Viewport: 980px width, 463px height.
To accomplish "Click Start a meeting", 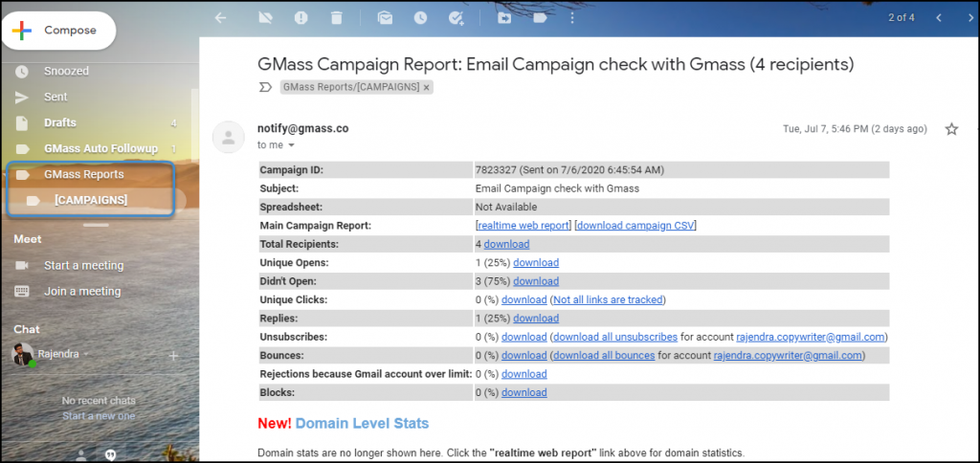I will click(x=84, y=266).
